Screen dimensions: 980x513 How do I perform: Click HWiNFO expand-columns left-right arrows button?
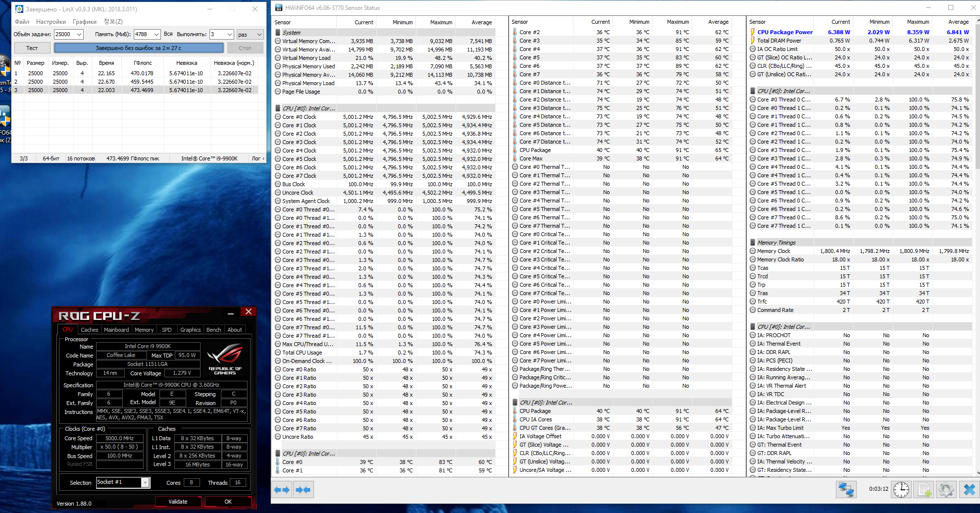pyautogui.click(x=281, y=490)
